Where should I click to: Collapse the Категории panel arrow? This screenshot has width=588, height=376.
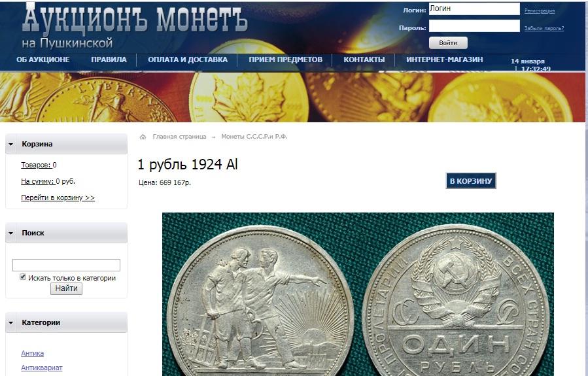pyautogui.click(x=11, y=322)
